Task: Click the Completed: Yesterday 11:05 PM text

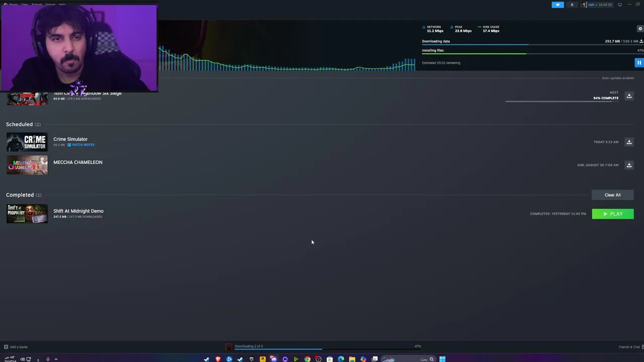Action: (x=558, y=214)
